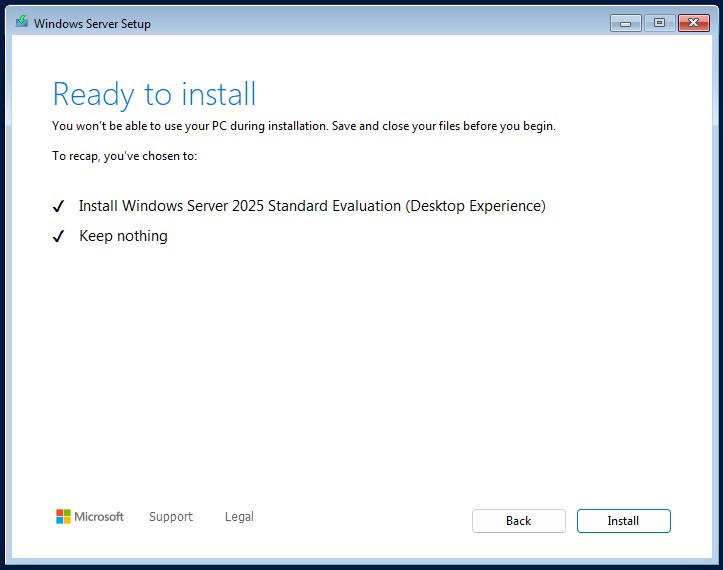Click 'To recap, you've chosen to:' text

click(124, 156)
